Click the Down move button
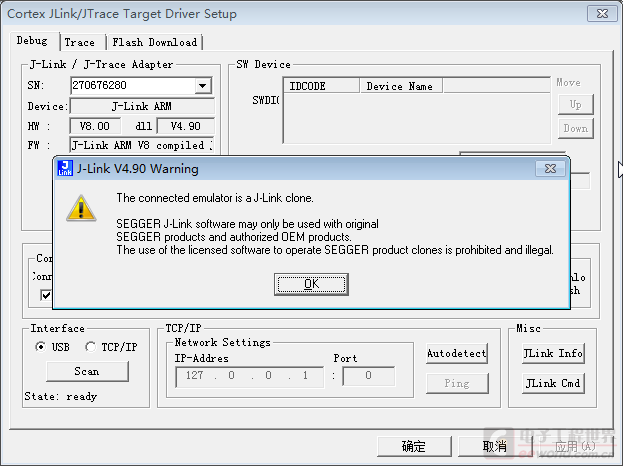The image size is (623, 466). 576,128
